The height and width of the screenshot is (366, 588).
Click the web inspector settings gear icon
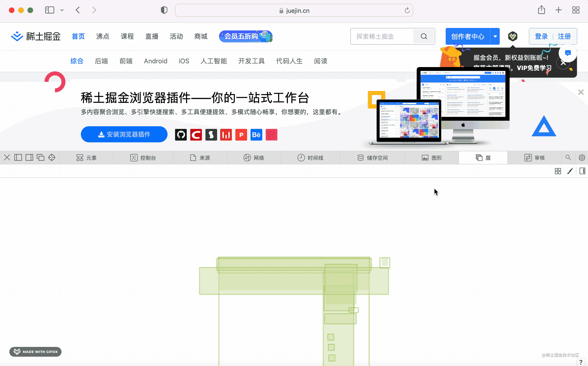tap(582, 158)
